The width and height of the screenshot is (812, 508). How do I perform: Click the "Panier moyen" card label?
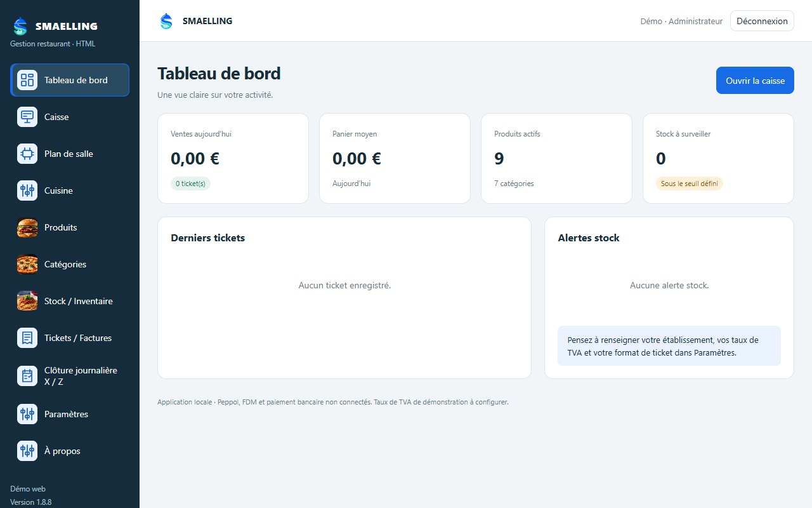click(355, 134)
